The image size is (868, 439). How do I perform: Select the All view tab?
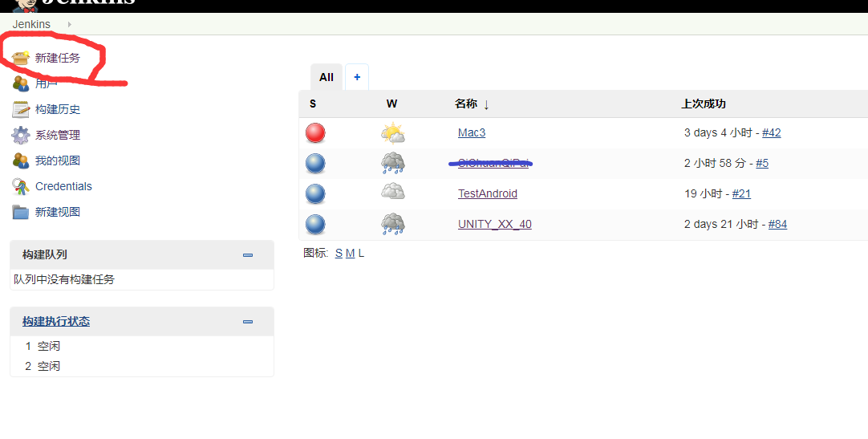(x=327, y=77)
